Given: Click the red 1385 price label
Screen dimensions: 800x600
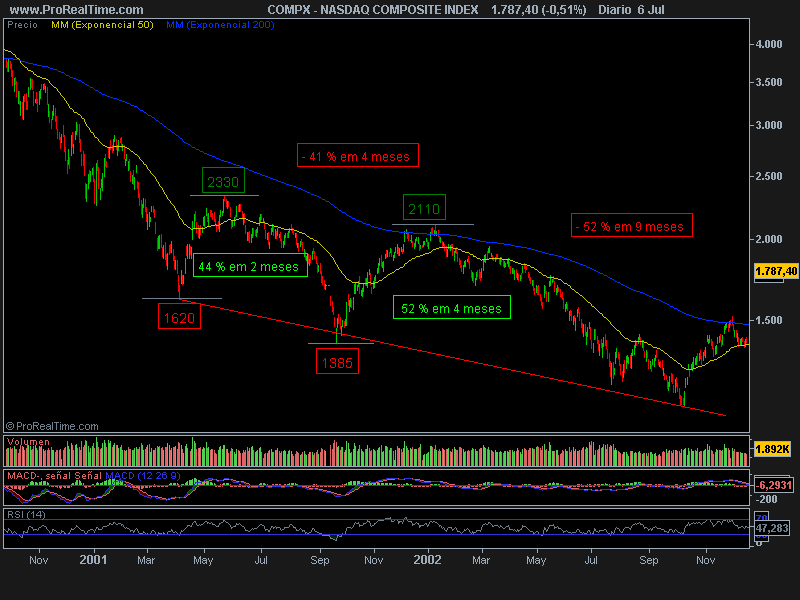Looking at the screenshot, I should point(337,361).
